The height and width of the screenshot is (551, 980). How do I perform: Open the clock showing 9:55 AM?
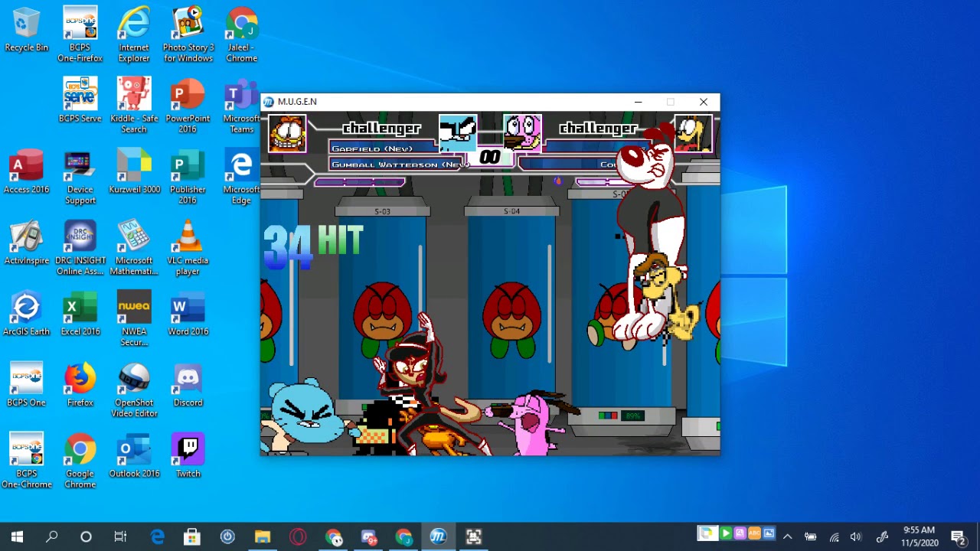click(919, 536)
